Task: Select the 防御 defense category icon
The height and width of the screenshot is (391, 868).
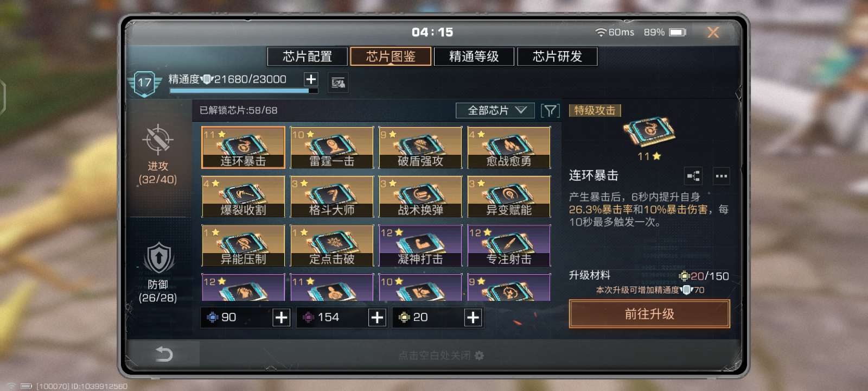Action: [158, 258]
